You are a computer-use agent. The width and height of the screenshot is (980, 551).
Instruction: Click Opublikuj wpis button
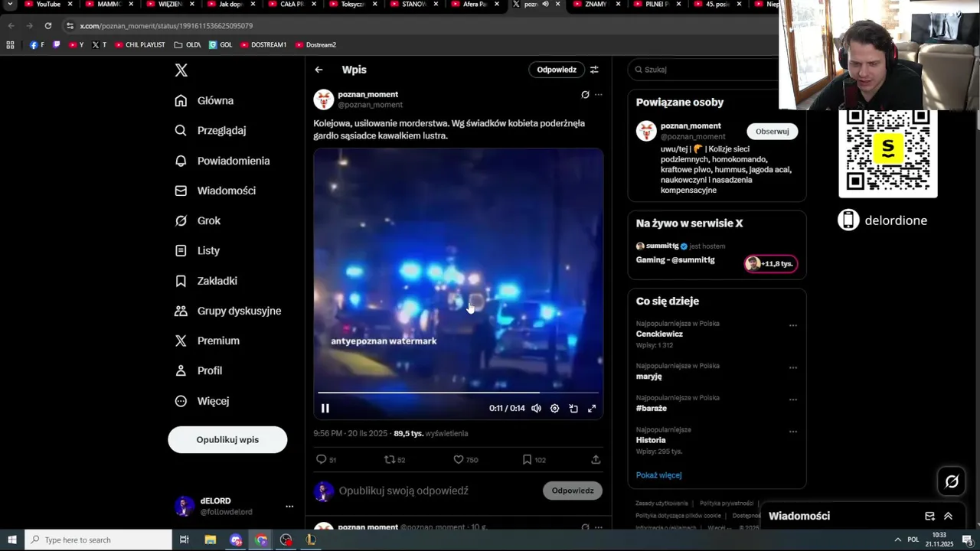tap(227, 440)
